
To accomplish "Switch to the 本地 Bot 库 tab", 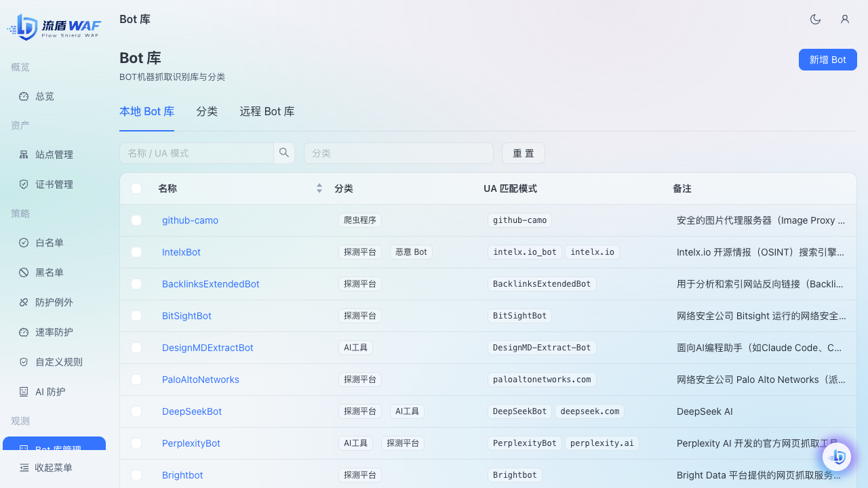I will 146,111.
